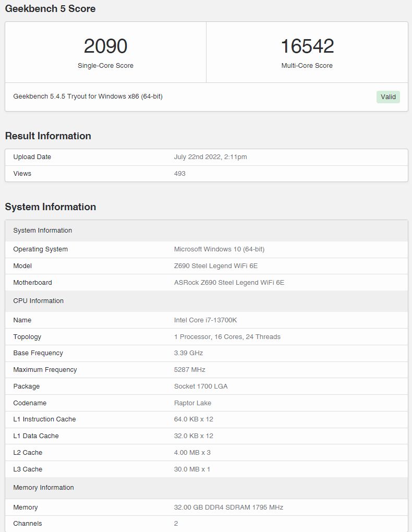Click the 'Maximum Frequency' label
The height and width of the screenshot is (532, 412).
click(x=45, y=369)
